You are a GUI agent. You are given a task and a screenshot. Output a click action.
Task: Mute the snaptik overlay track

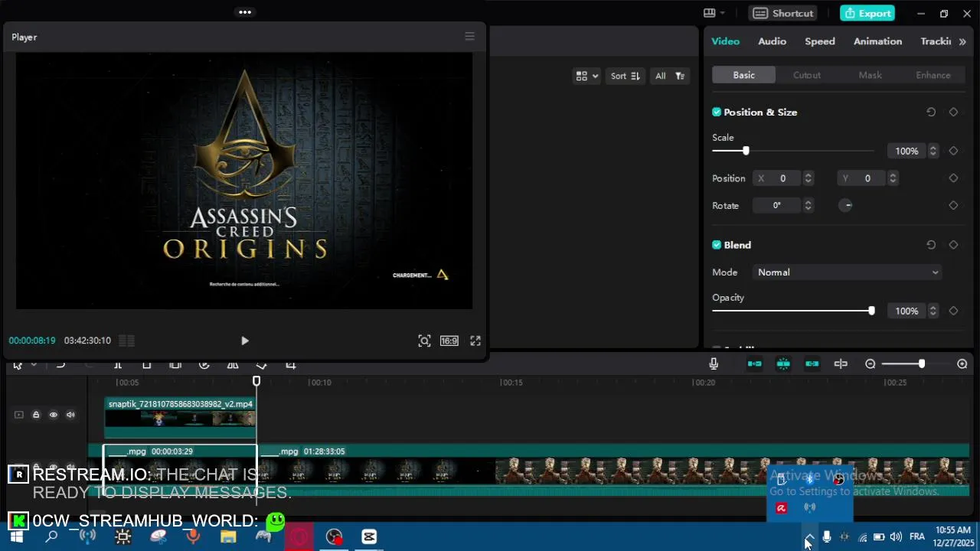[70, 415]
